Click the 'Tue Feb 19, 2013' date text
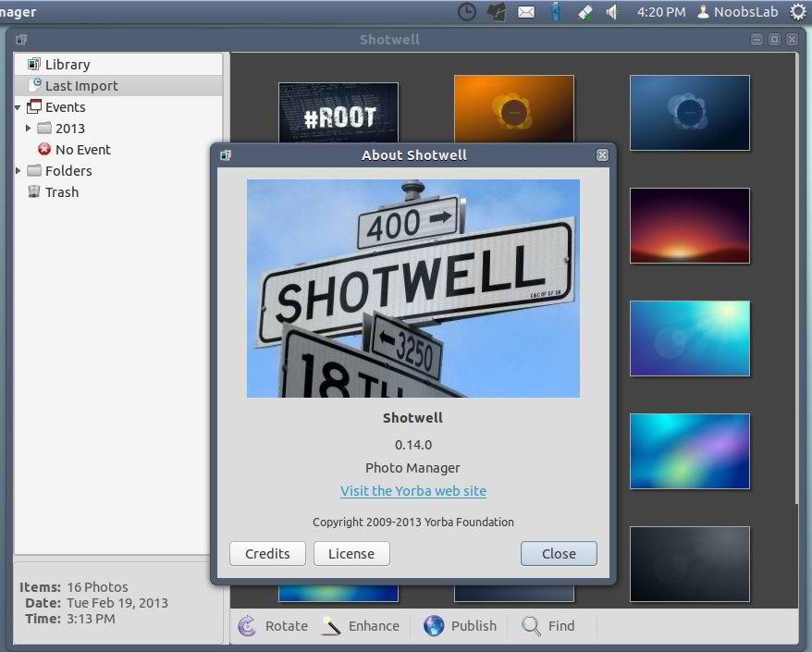Image resolution: width=812 pixels, height=652 pixels. 117,603
